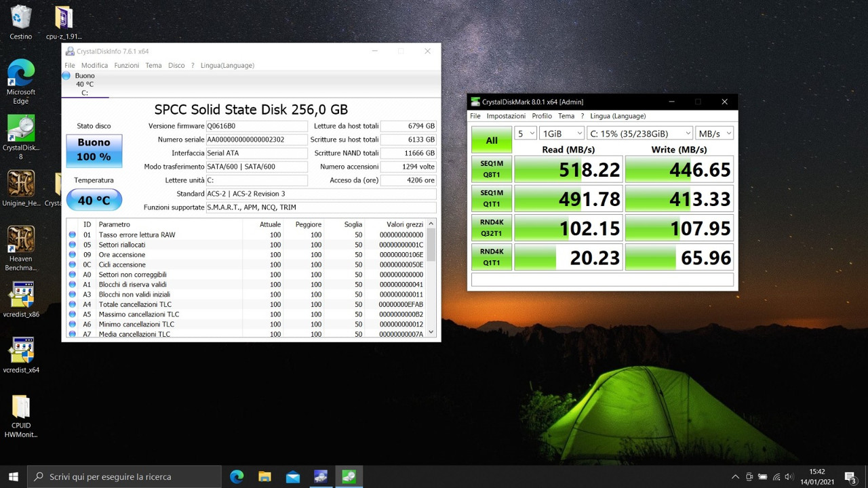Launch Heaven Benchmark desktop shortcut

21,248
